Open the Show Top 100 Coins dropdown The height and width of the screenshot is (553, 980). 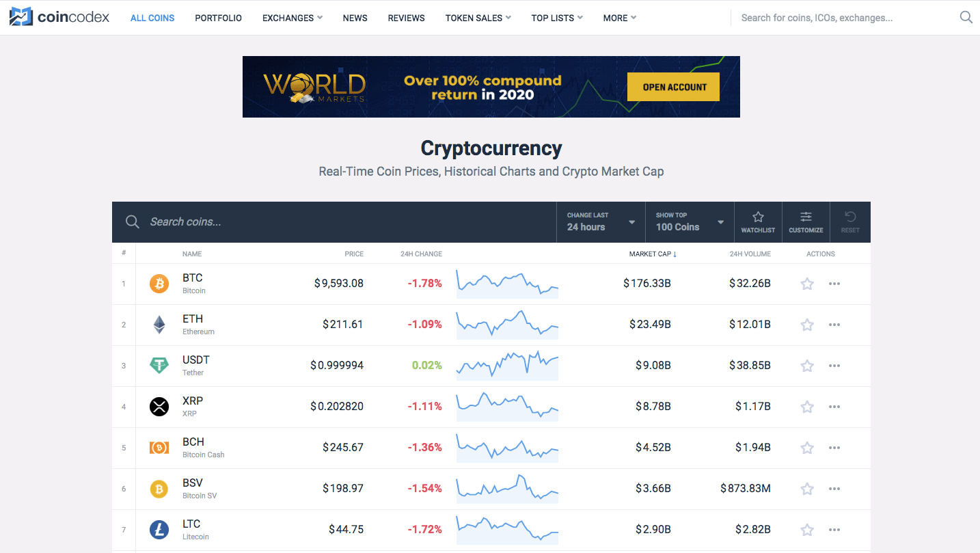(689, 221)
